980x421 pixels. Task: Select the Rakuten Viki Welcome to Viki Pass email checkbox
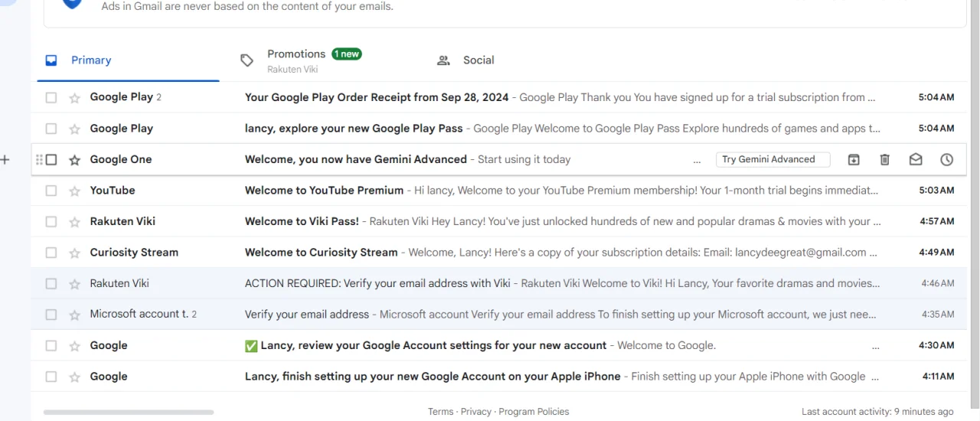51,222
